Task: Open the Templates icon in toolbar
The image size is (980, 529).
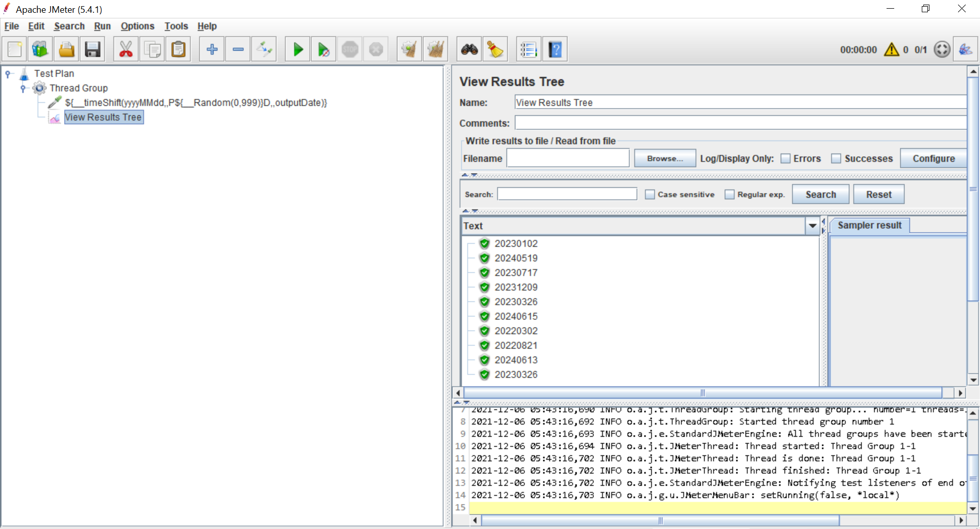Action: [x=40, y=50]
